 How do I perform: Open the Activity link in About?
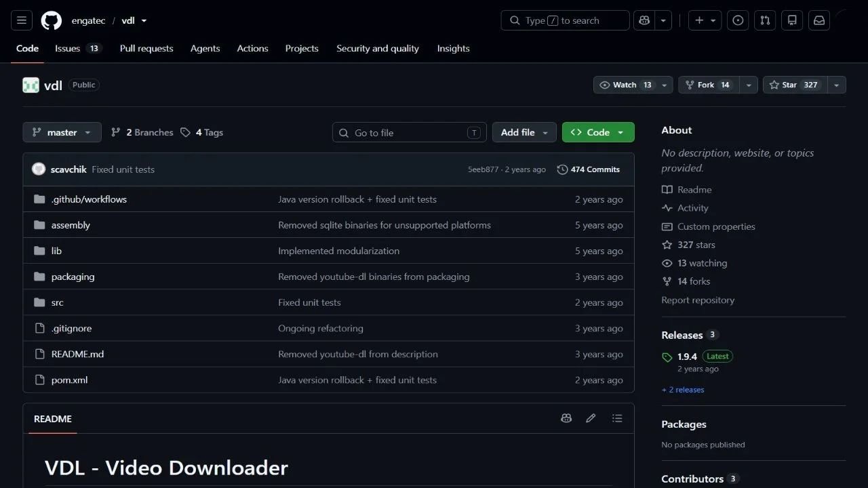coord(685,208)
